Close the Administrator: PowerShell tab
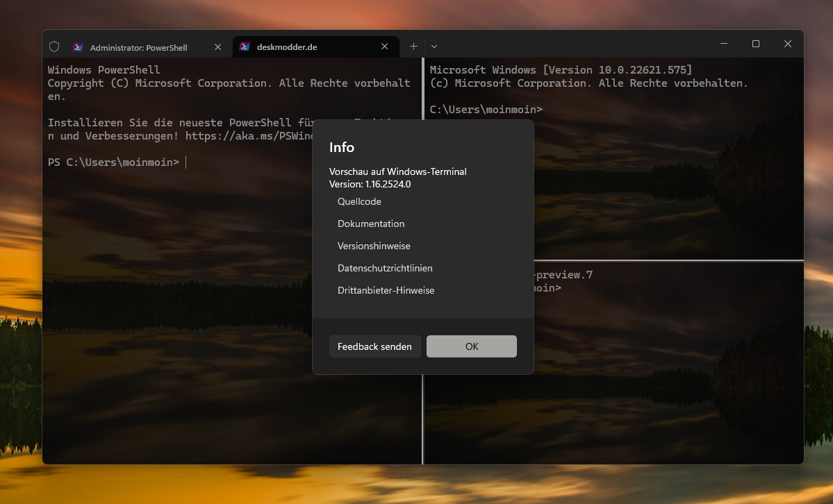This screenshot has height=504, width=833. 218,47
